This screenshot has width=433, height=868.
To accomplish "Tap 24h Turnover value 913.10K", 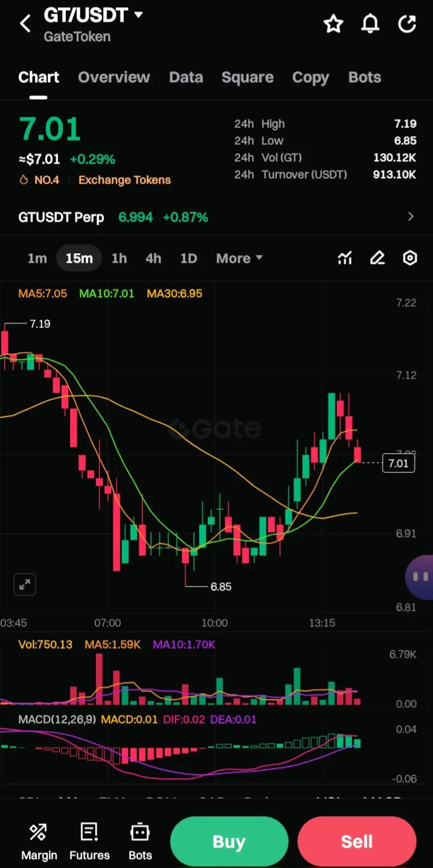I will (x=395, y=175).
